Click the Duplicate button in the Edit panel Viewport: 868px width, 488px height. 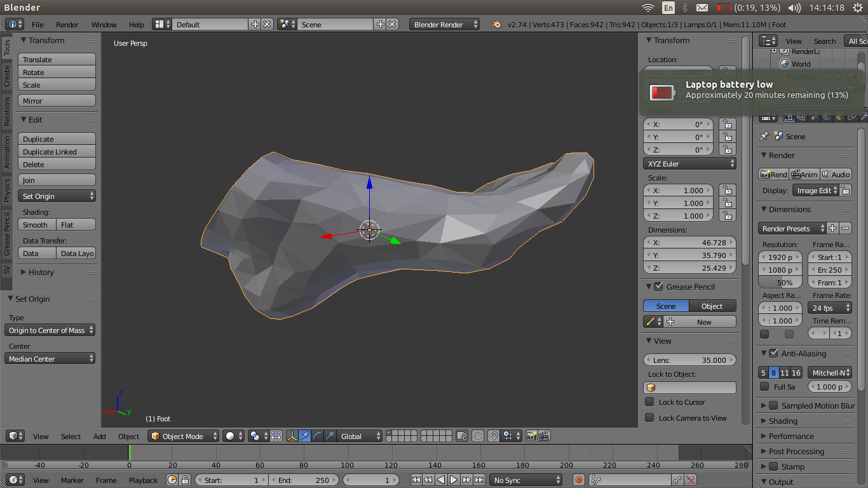(x=57, y=139)
